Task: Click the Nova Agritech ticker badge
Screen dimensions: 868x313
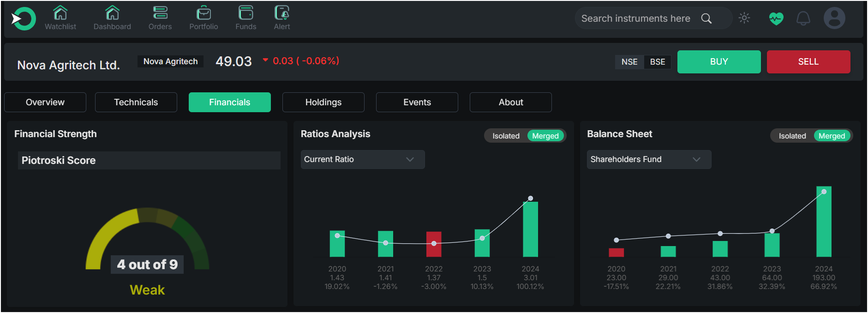Action: coord(170,61)
